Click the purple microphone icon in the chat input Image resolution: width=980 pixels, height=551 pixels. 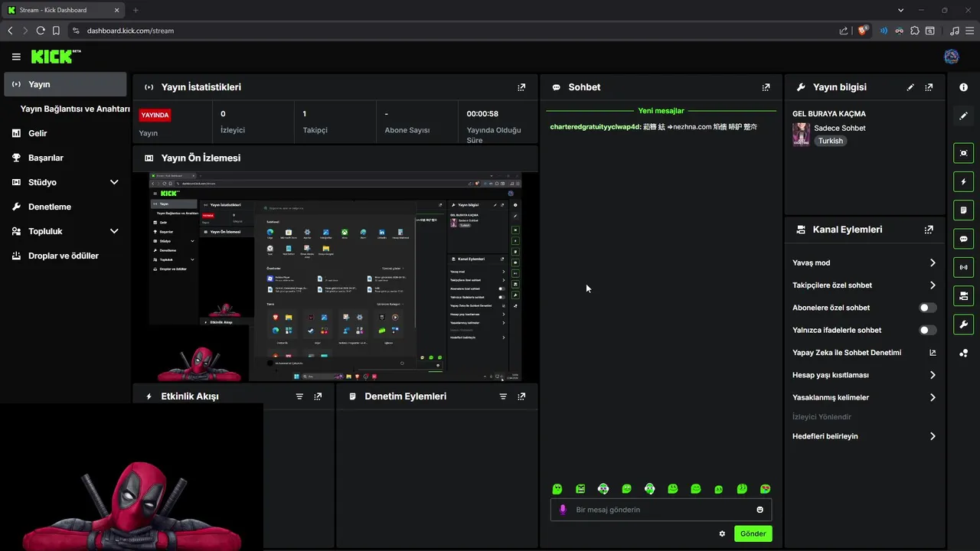[x=563, y=510]
